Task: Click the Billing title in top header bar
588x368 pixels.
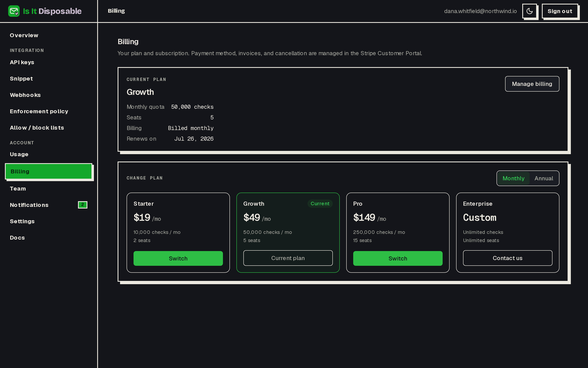Action: [116, 11]
